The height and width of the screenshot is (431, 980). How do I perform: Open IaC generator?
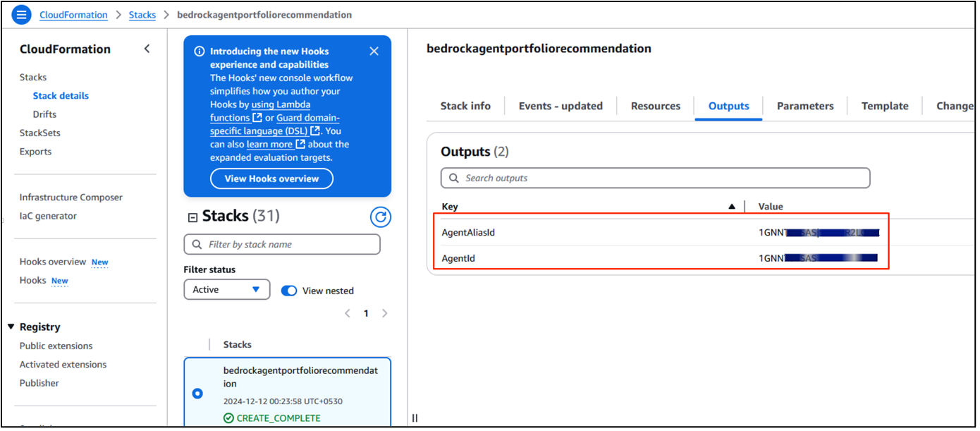pos(48,216)
